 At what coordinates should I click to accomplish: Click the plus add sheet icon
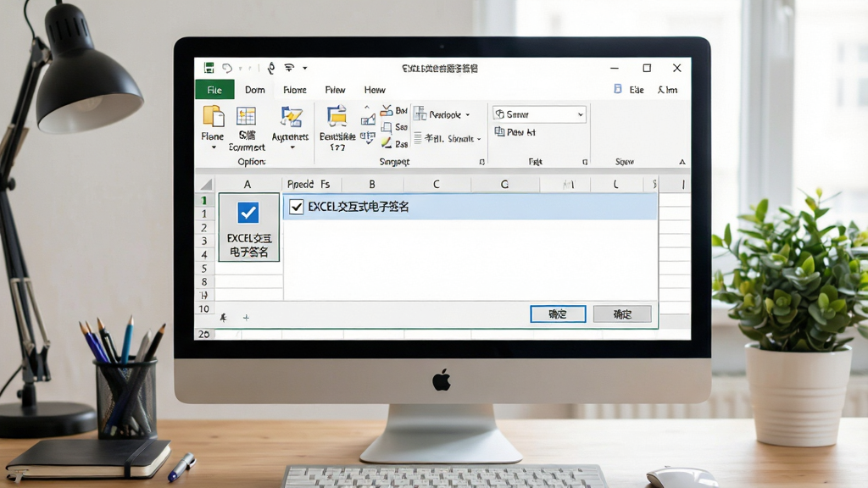246,318
